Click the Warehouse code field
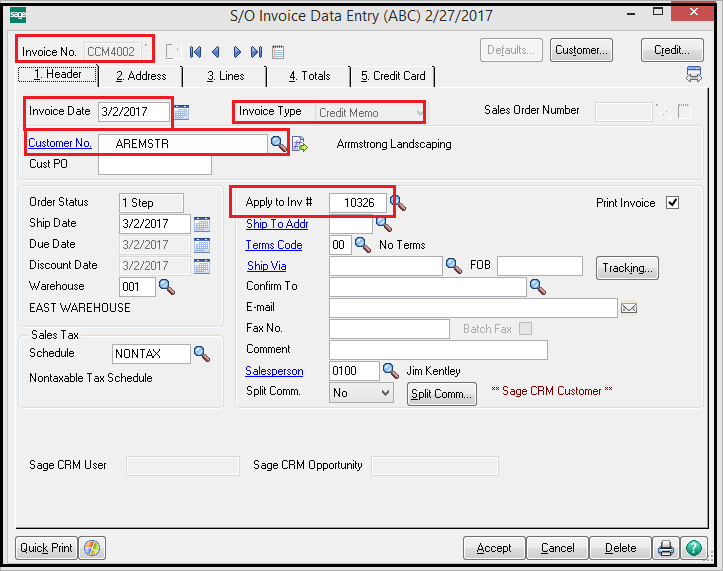The image size is (723, 571). (137, 287)
